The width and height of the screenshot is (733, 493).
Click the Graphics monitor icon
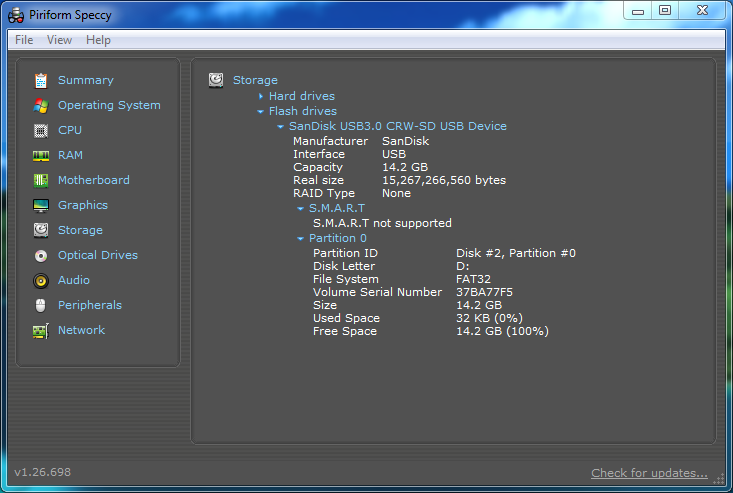(x=41, y=205)
